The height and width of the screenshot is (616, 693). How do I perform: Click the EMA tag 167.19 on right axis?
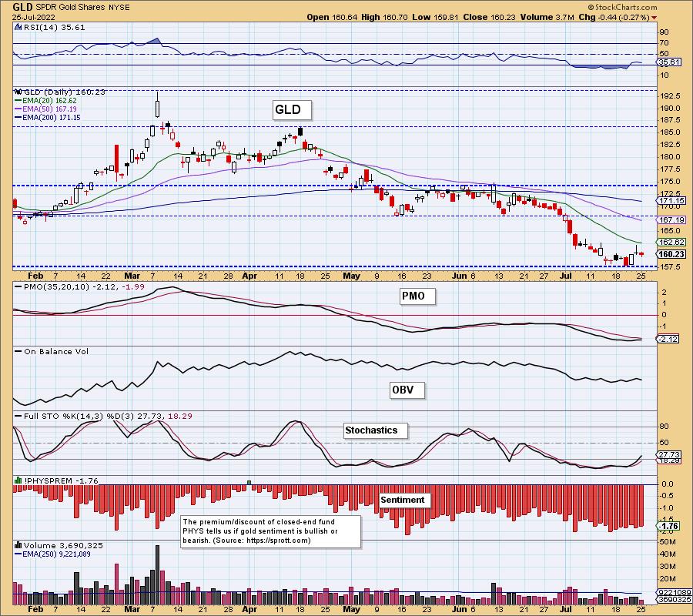[671, 219]
